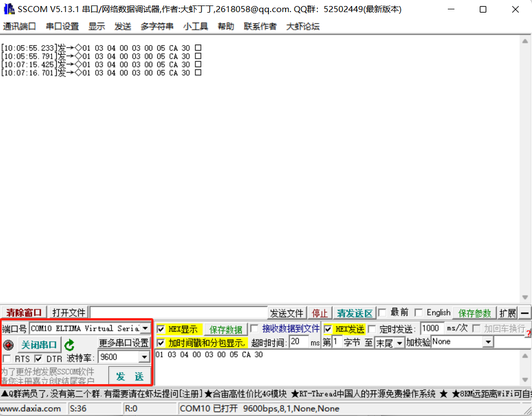The width and height of the screenshot is (532, 416).
Task: Click the green refresh ports arrow icon
Action: click(69, 345)
